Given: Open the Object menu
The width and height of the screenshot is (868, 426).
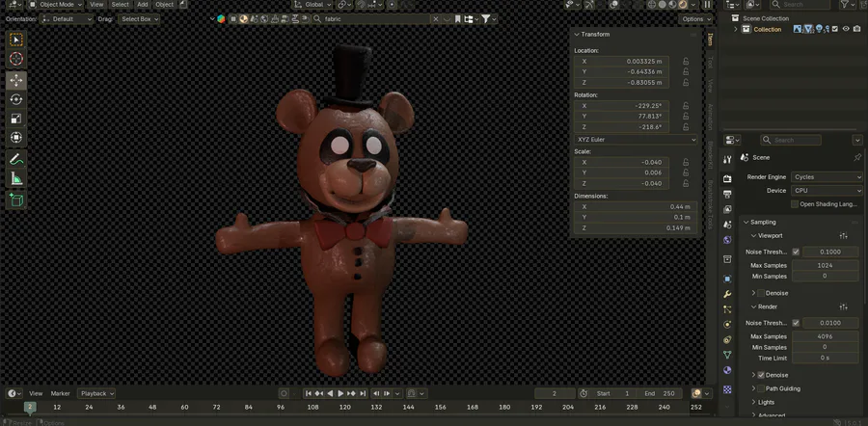Looking at the screenshot, I should tap(164, 5).
